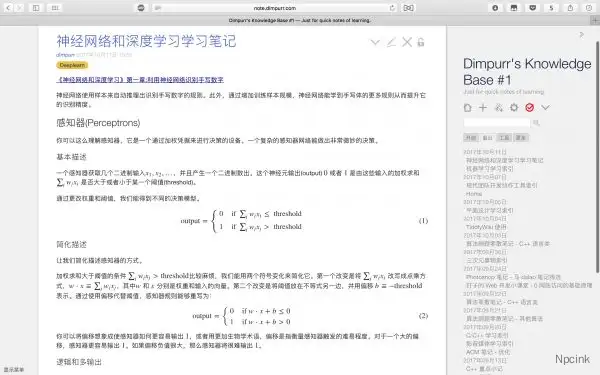Switch to the 开启 sidebar tab

point(471,138)
